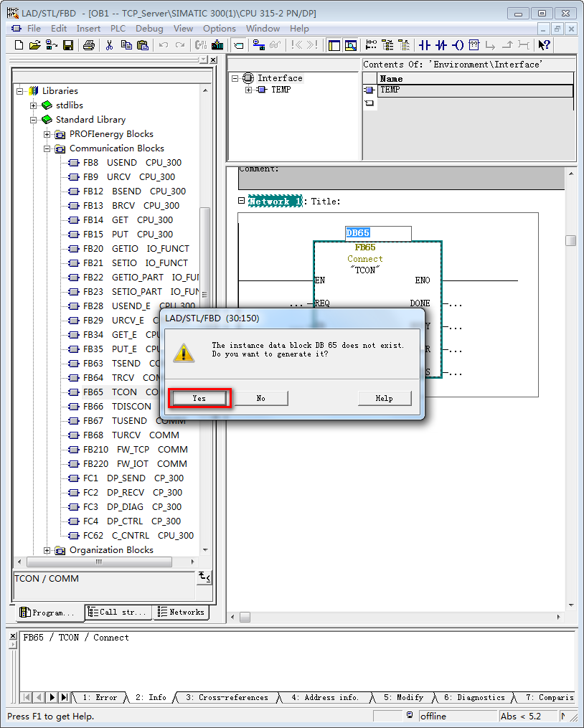Switch to the Call structure tab
This screenshot has height=728, width=584.
[x=118, y=612]
